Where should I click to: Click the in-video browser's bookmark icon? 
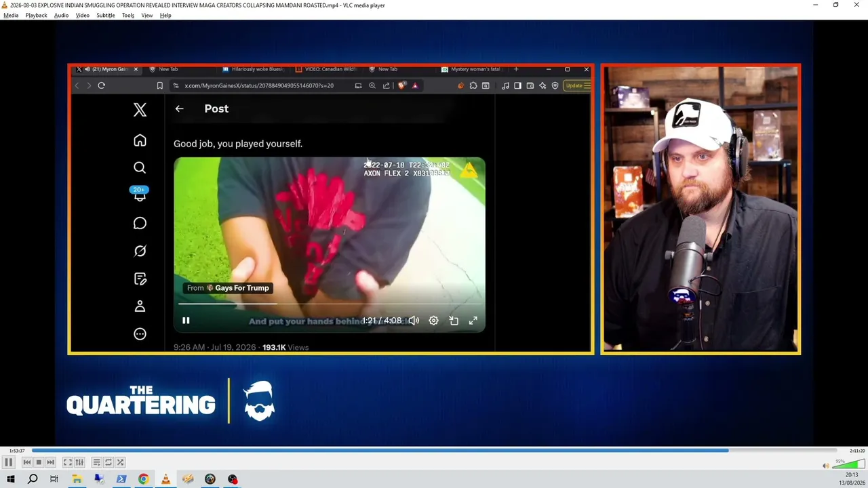(x=159, y=85)
